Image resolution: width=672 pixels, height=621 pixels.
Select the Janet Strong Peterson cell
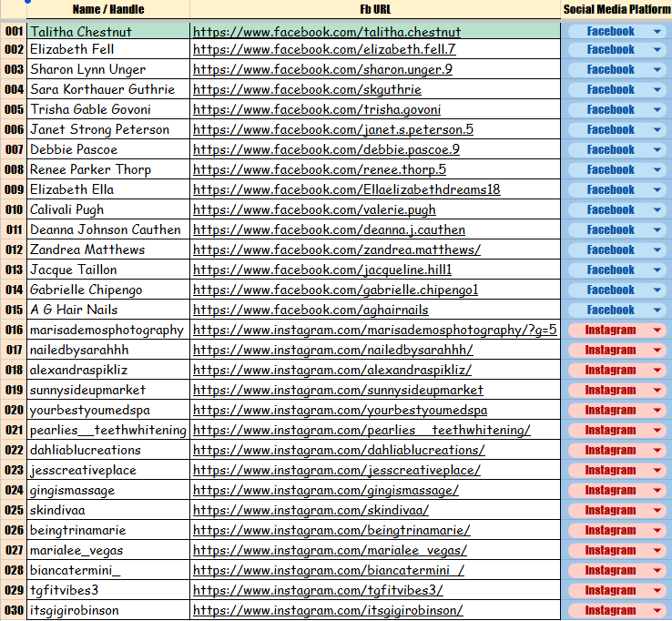[x=108, y=129]
